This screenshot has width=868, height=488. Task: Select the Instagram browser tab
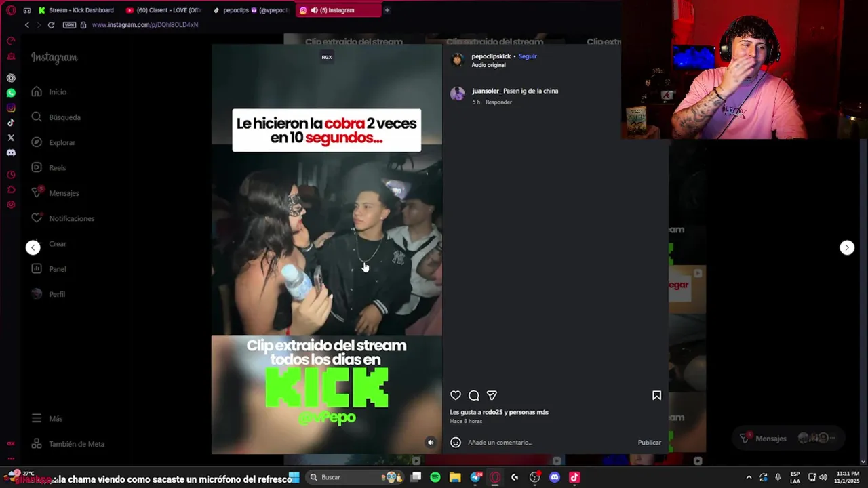tap(338, 10)
